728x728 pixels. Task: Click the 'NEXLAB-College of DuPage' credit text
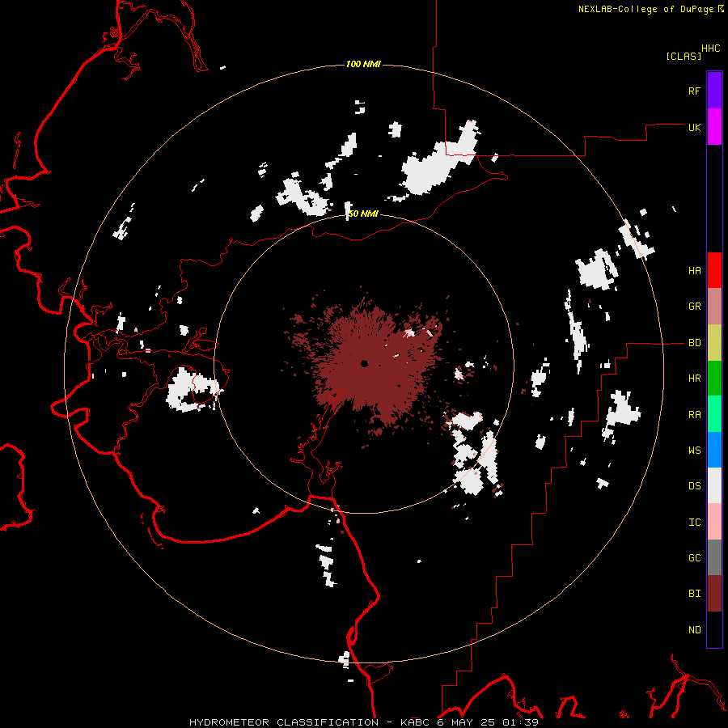(645, 9)
